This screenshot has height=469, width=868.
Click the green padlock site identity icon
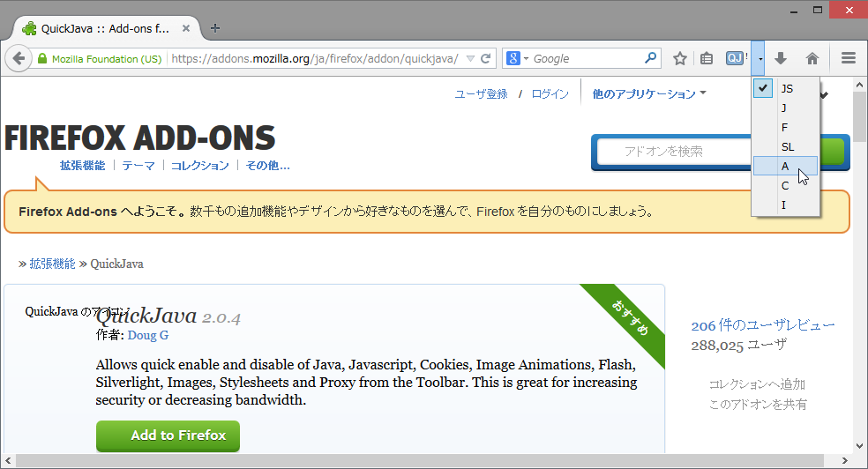[42, 58]
